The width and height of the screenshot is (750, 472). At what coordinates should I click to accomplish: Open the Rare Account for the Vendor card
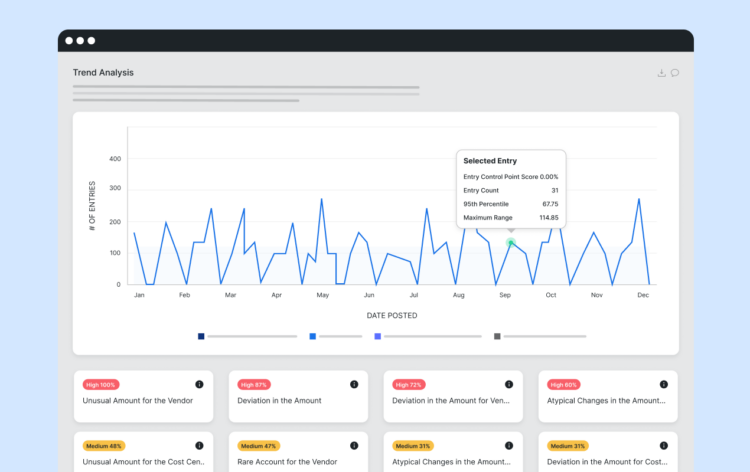pos(298,461)
